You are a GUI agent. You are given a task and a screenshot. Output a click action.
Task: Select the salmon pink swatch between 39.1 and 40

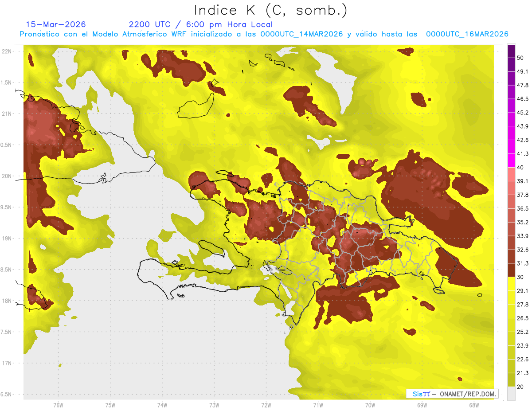pyautogui.click(x=511, y=174)
